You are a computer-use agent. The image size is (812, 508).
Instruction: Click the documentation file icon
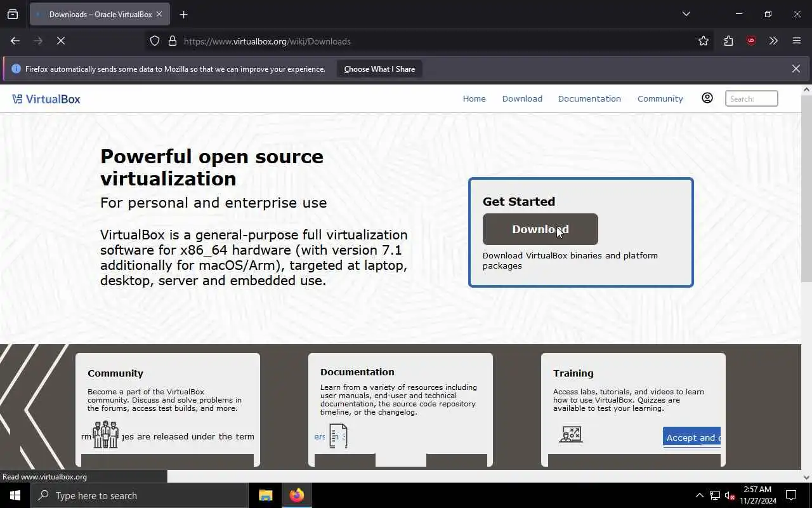[339, 436]
